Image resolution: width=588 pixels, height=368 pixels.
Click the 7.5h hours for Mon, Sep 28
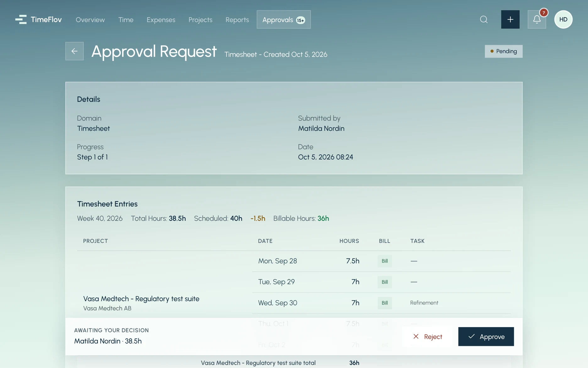(x=352, y=261)
